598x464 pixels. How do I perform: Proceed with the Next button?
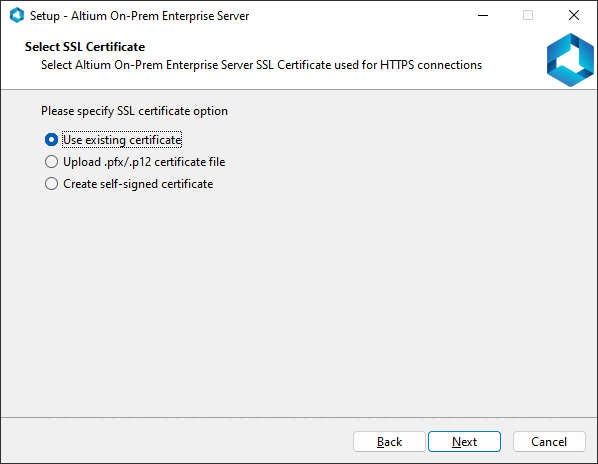coord(464,442)
